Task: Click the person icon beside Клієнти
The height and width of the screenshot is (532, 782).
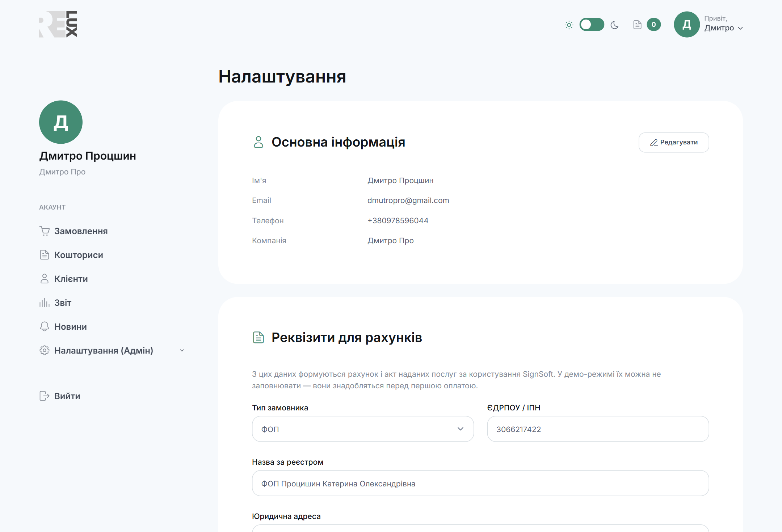Action: click(x=44, y=279)
